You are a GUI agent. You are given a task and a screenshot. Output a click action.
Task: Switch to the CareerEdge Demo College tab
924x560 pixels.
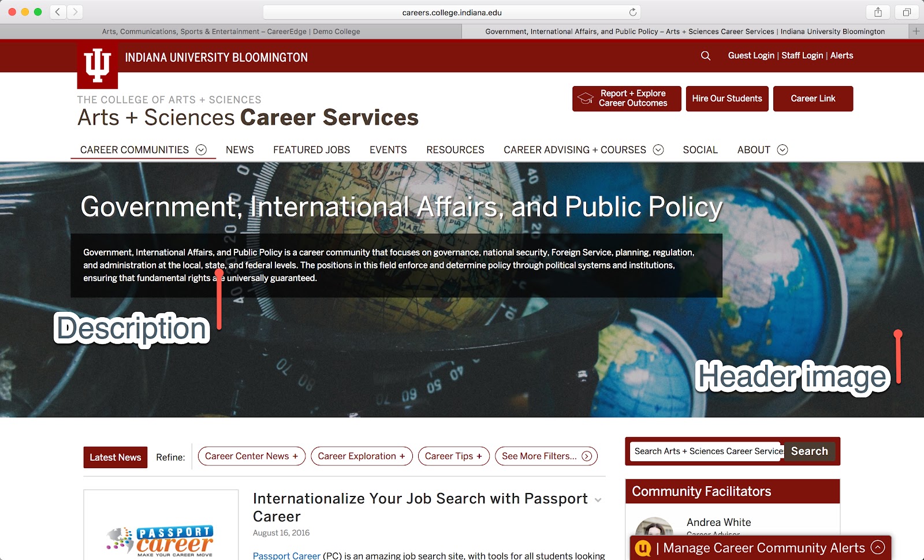point(231,32)
